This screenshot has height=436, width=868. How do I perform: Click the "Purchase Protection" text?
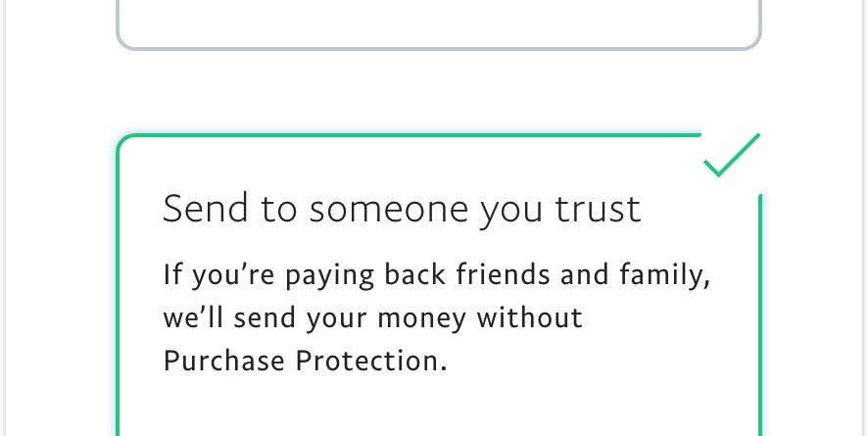point(304,362)
